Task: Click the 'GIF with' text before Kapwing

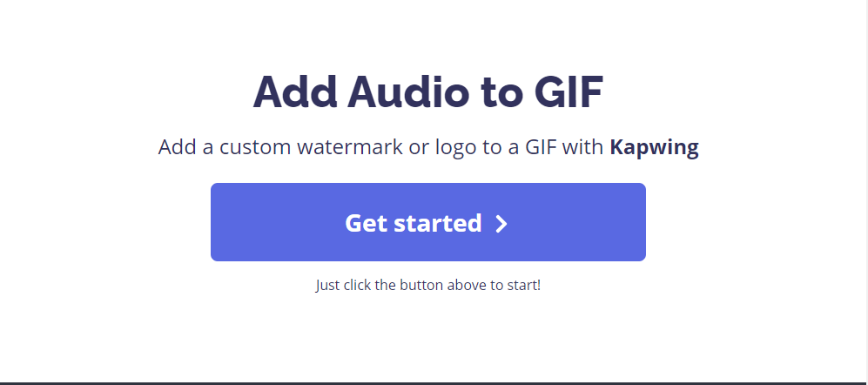Action: click(x=557, y=147)
